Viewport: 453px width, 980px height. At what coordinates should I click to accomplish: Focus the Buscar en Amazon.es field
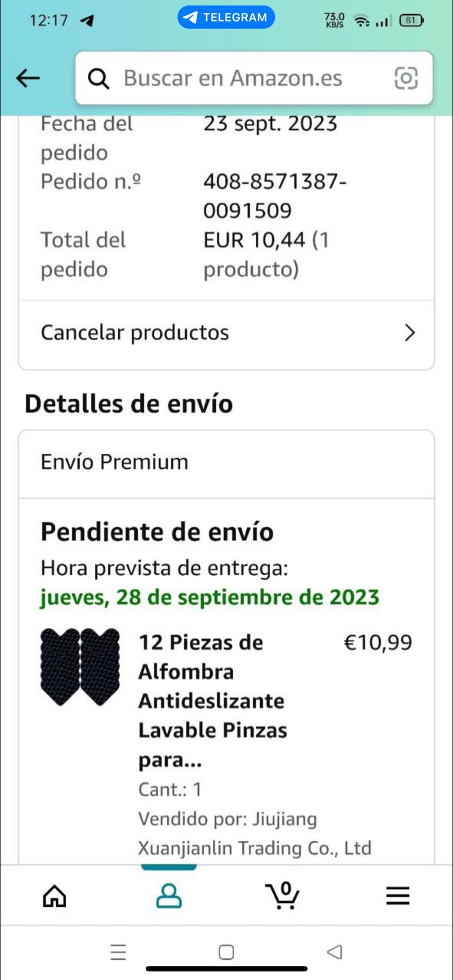click(254, 78)
